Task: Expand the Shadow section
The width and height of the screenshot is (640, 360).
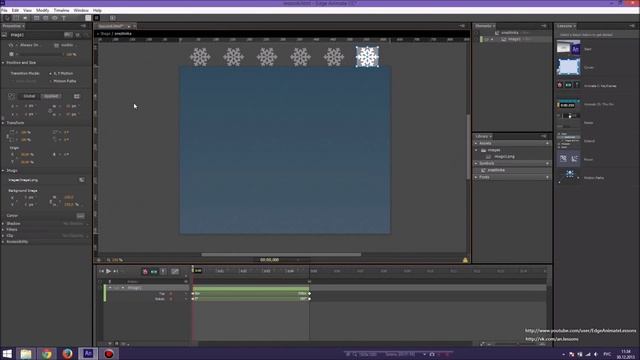Action: click(3, 224)
